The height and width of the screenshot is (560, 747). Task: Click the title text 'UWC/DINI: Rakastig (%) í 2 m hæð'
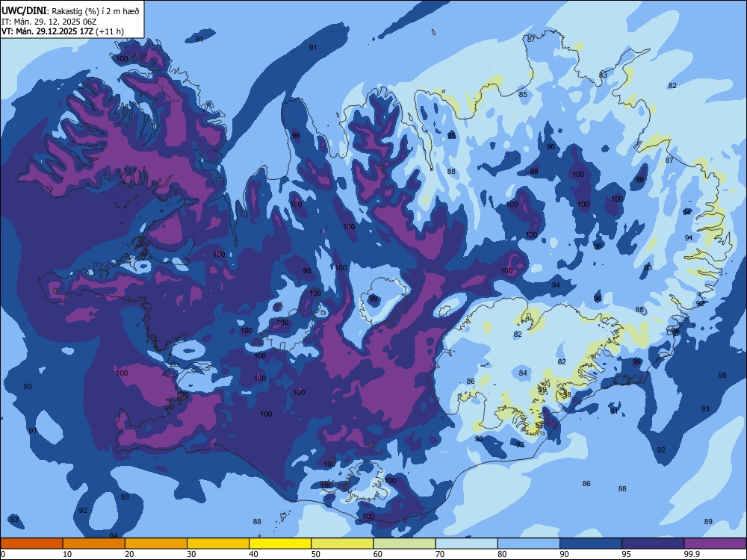coord(70,11)
